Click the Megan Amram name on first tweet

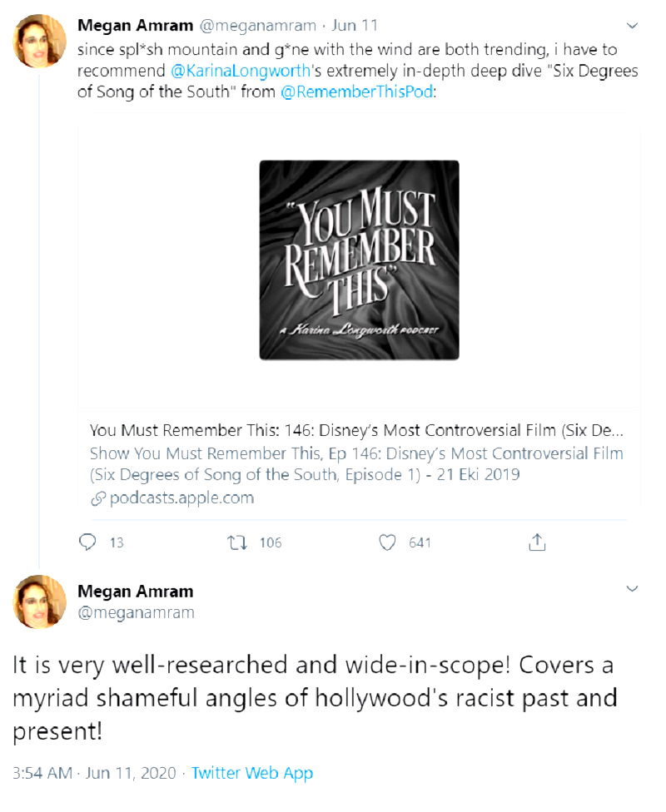coord(135,25)
